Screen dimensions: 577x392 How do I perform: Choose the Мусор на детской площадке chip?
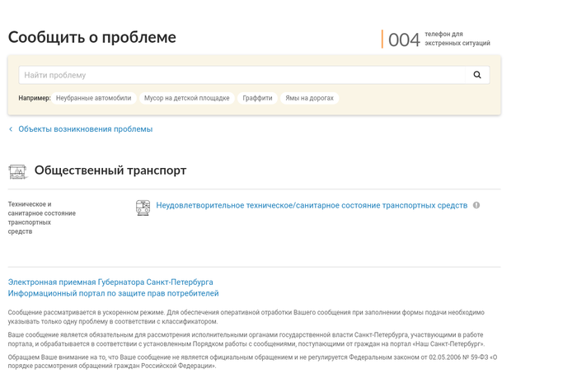coord(186,98)
